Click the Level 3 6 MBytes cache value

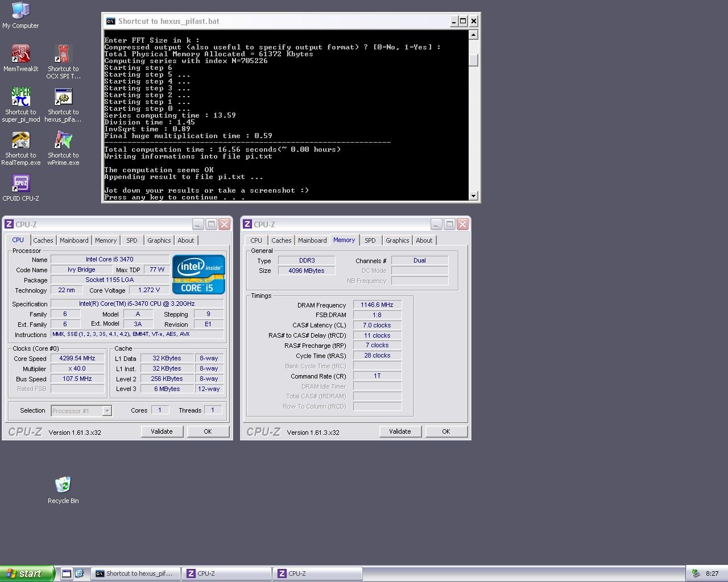(x=167, y=389)
